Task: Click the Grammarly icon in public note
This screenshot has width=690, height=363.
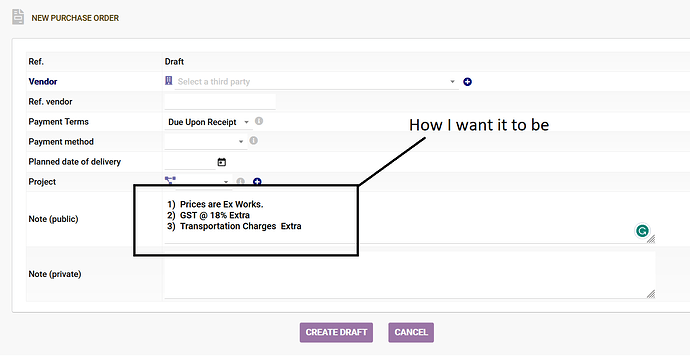Action: pos(642,231)
